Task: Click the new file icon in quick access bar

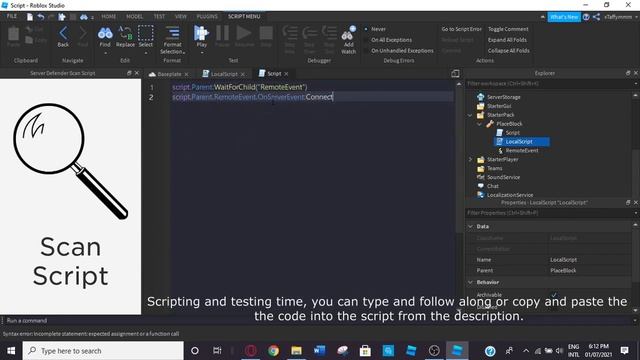Action: (30, 17)
